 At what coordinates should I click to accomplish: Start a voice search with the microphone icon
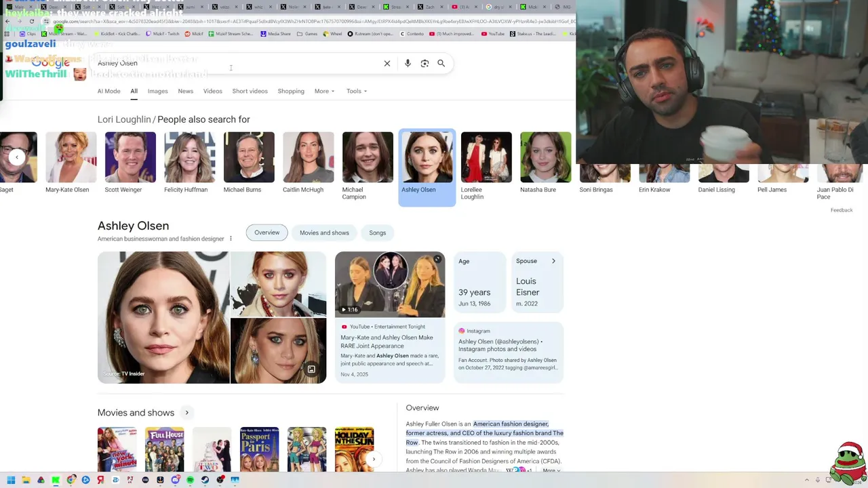pos(408,63)
